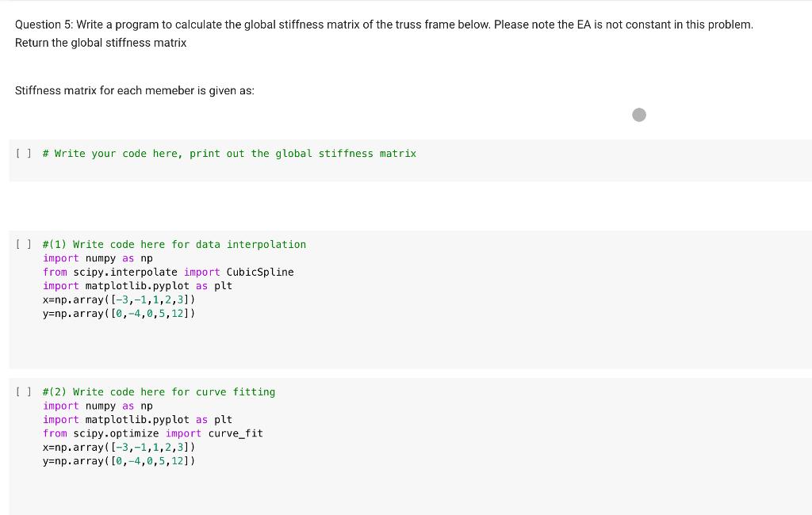The width and height of the screenshot is (812, 515).
Task: Select the global stiffness matrix comment line
Action: coord(229,153)
